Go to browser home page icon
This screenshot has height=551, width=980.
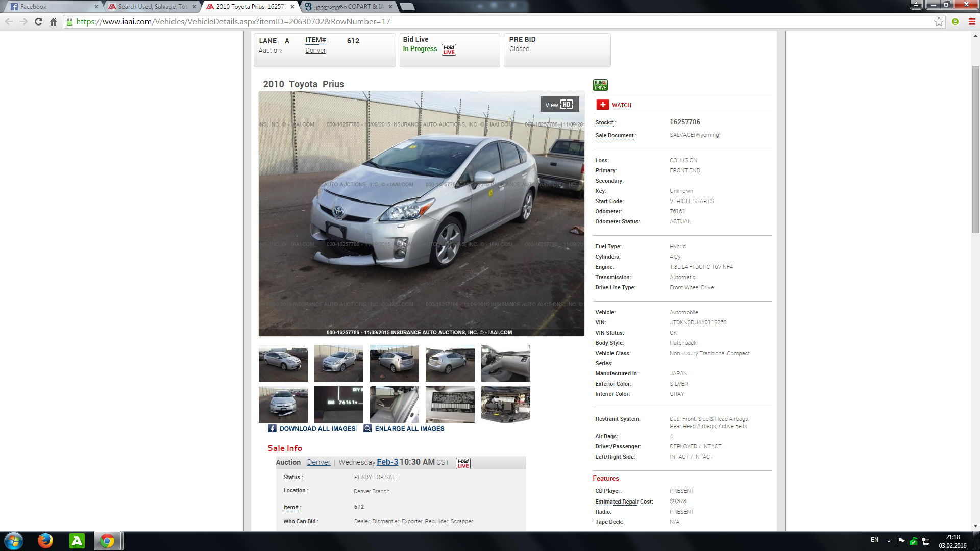click(53, 21)
